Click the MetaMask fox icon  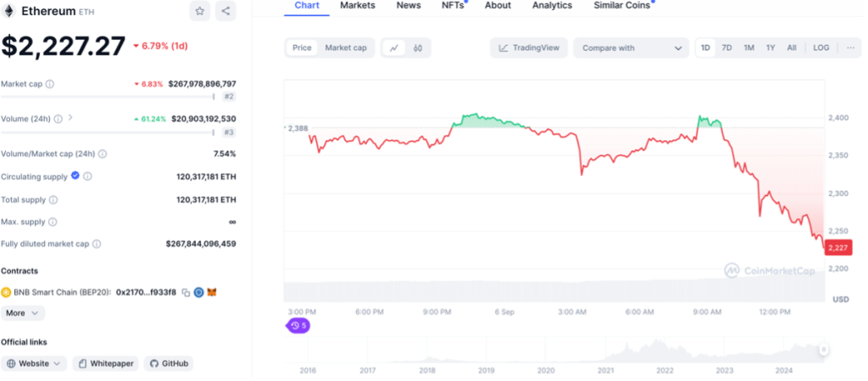pyautogui.click(x=213, y=293)
